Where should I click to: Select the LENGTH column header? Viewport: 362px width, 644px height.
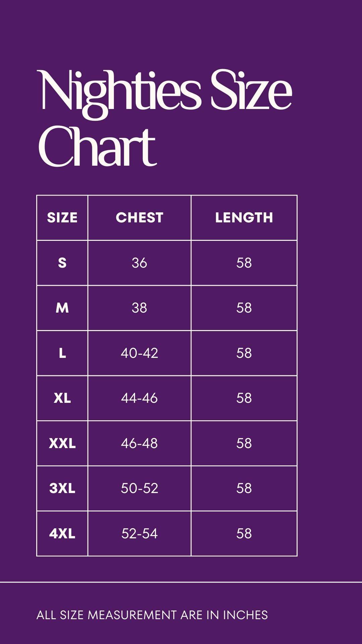click(244, 218)
